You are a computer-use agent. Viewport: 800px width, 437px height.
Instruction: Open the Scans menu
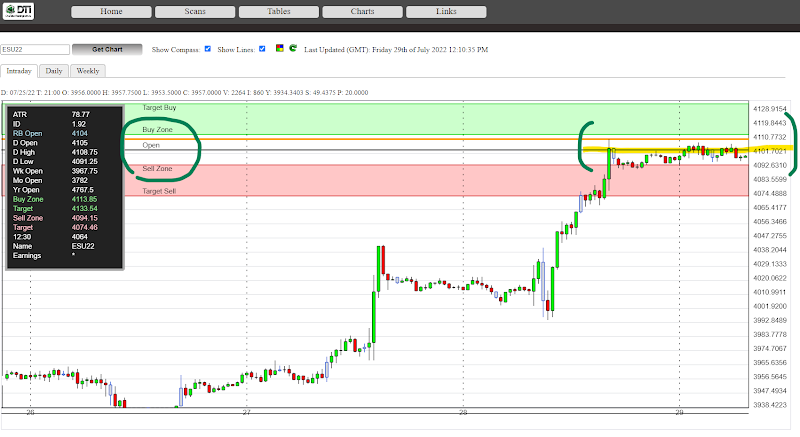pos(195,12)
